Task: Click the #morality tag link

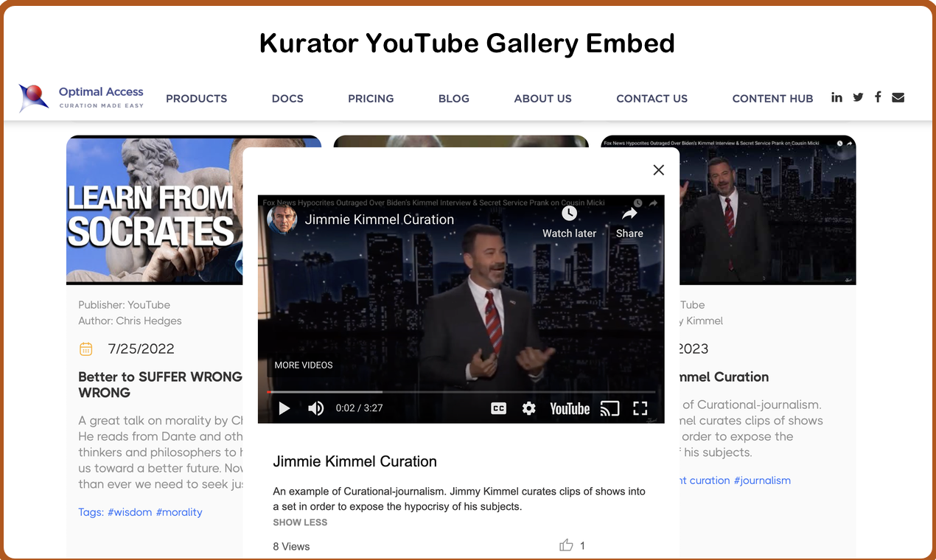Action: coord(179,512)
